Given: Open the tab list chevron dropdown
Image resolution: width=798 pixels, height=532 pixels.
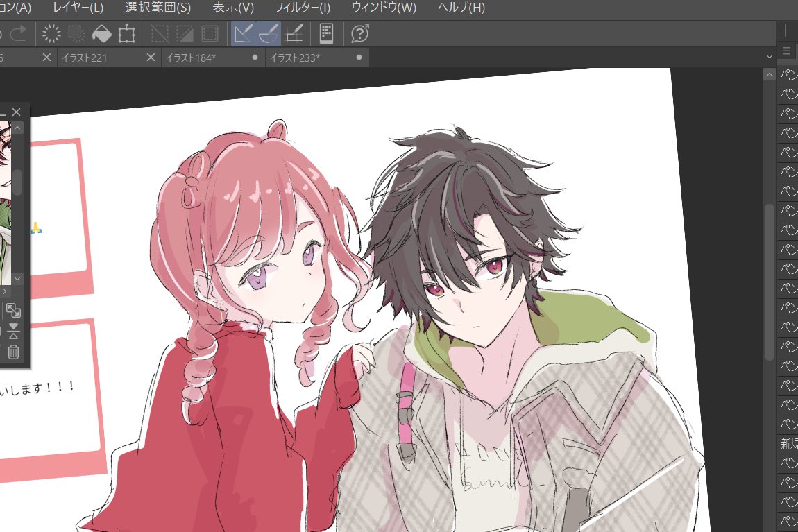Looking at the screenshot, I should (x=768, y=58).
